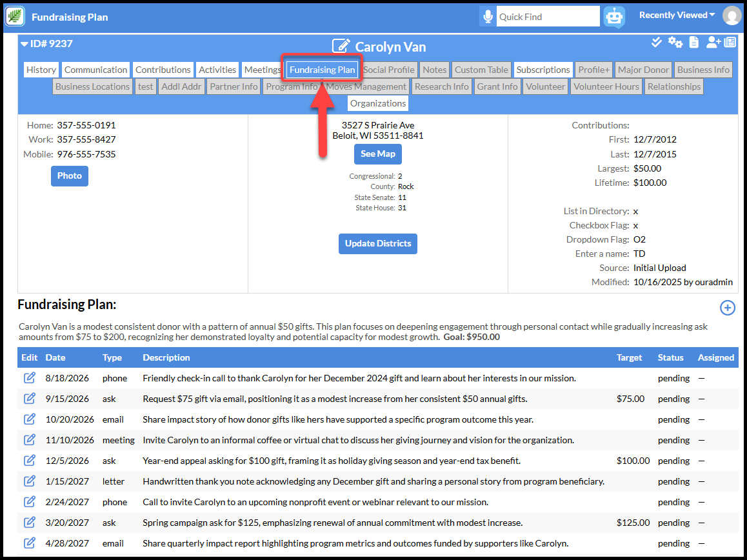Switch to the Notes tab
Screen dimensions: 747x560
[x=435, y=70]
